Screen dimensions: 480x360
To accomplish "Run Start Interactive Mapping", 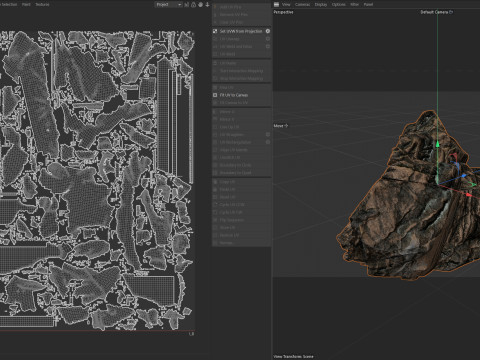I will pos(242,71).
